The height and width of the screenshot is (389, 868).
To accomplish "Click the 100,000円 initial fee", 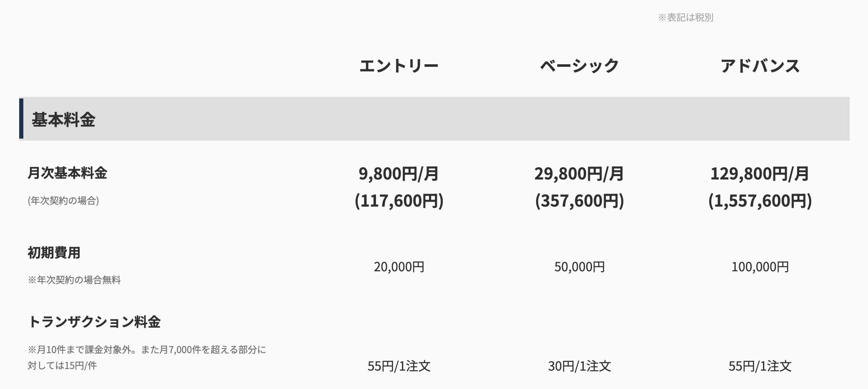I will [760, 267].
